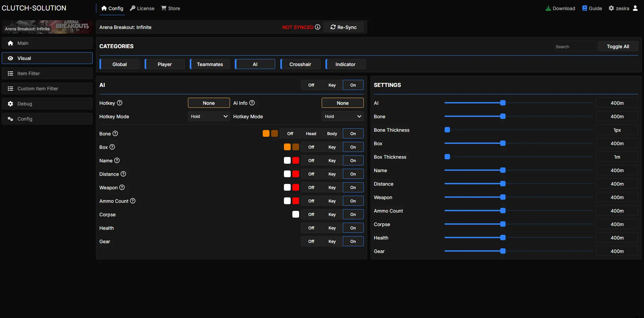Screen dimensions: 644x318
Task: Click the help icon next to Ai Info
Action: coord(252,103)
